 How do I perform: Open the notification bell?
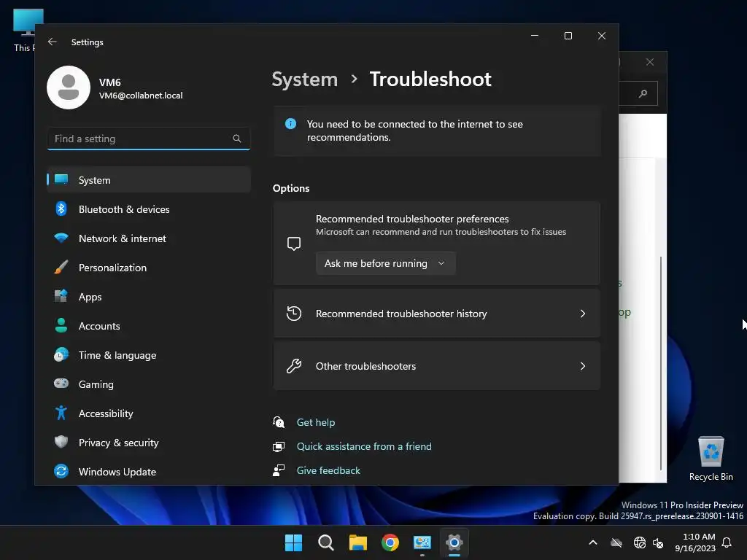pos(727,542)
